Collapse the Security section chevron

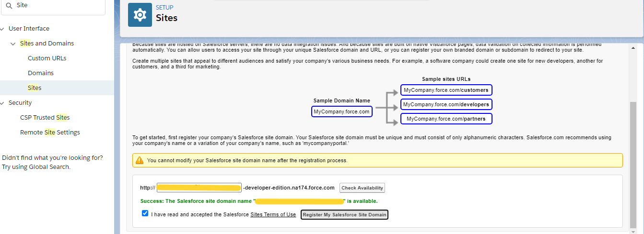[3, 103]
